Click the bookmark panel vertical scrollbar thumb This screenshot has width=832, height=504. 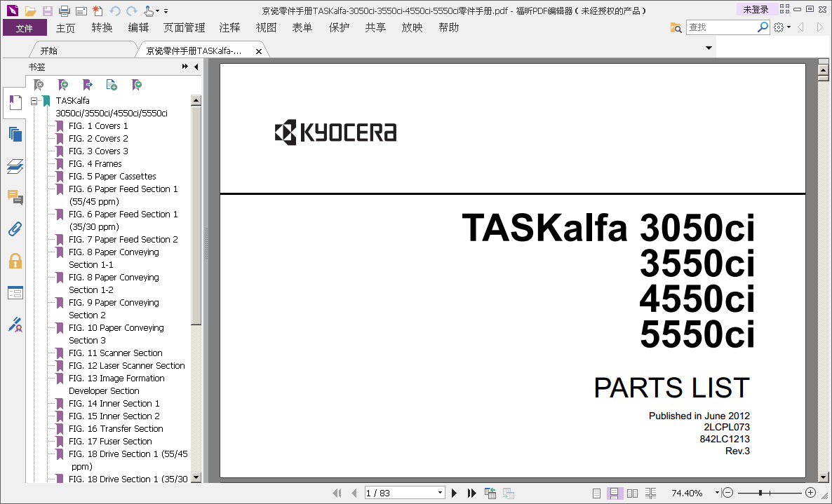196,214
